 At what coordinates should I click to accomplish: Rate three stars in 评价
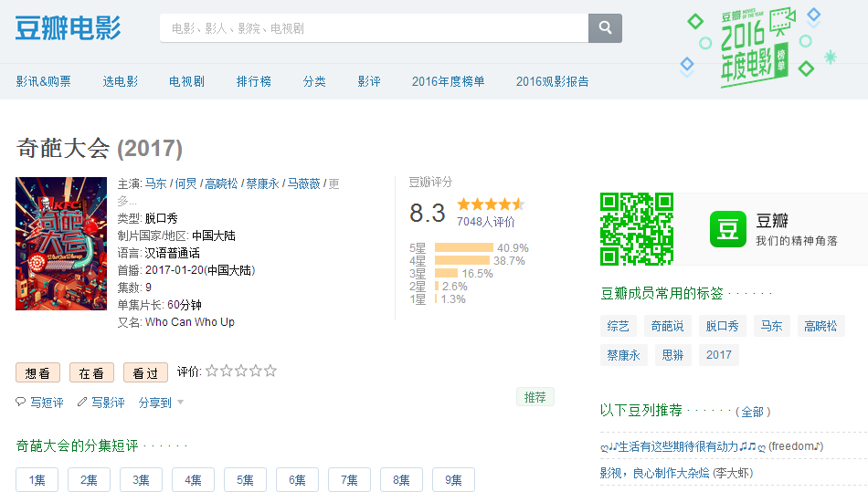(241, 371)
